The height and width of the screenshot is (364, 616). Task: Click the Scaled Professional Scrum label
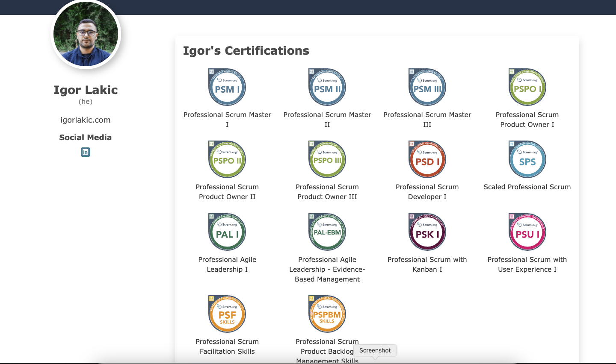[527, 187]
